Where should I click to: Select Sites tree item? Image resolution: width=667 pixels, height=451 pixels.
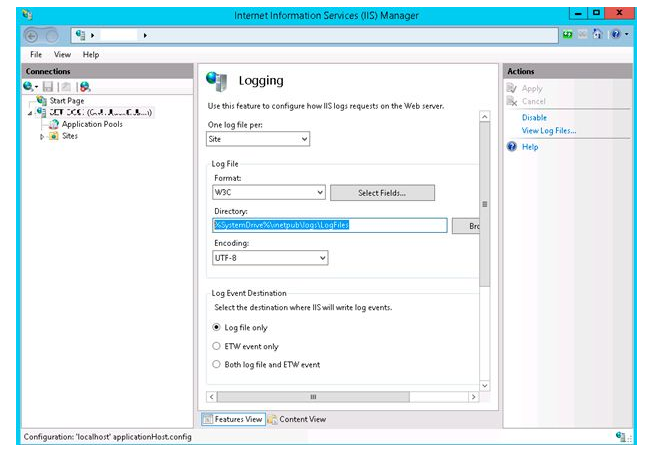[x=70, y=136]
